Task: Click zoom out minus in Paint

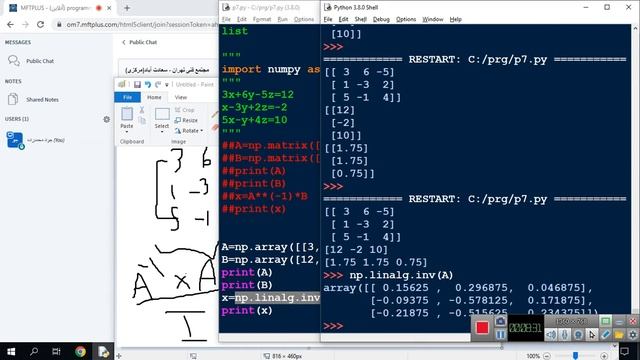Action: pos(547,356)
